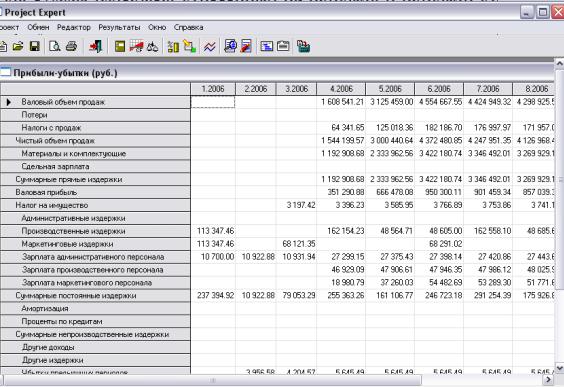The image size is (564, 387).
Task: Click the yellow arrow with green square icon
Action: coord(190,46)
